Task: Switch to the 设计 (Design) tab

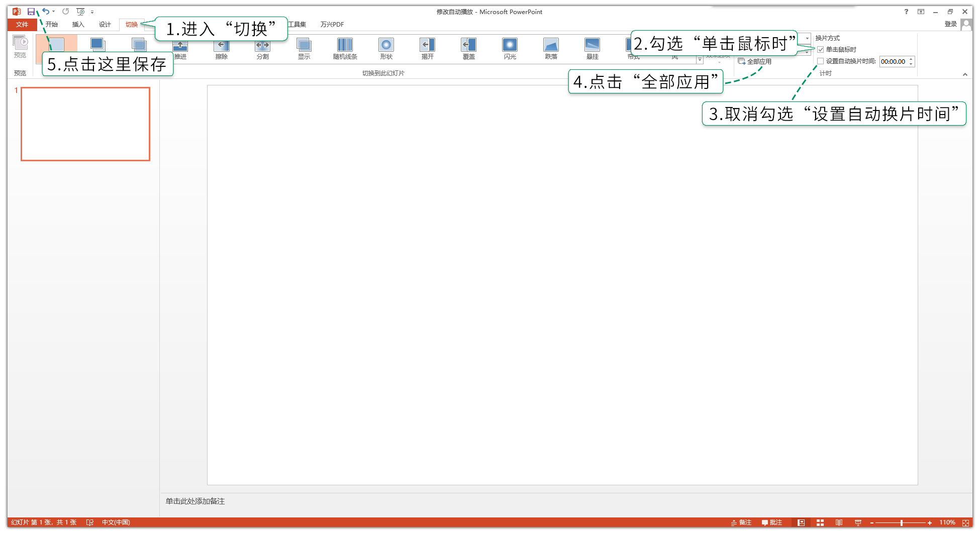Action: pyautogui.click(x=105, y=24)
